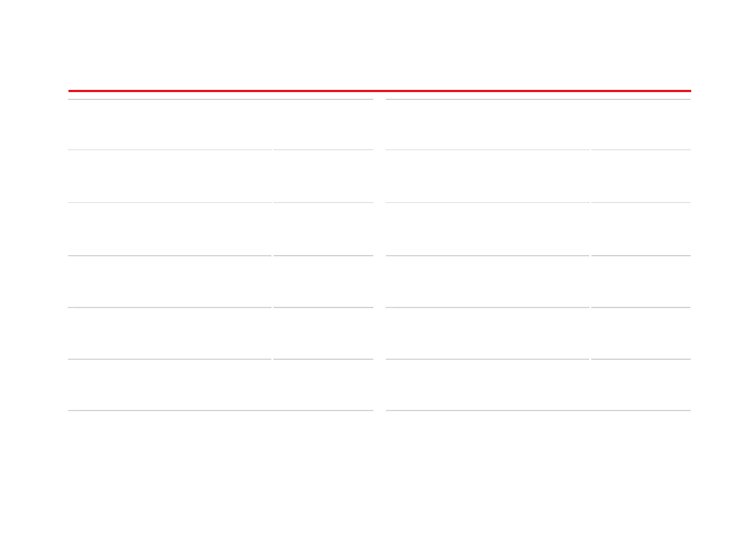The height and width of the screenshot is (548, 756).
Task: Select the right table's fourth-row wide cell
Action: tap(487, 281)
